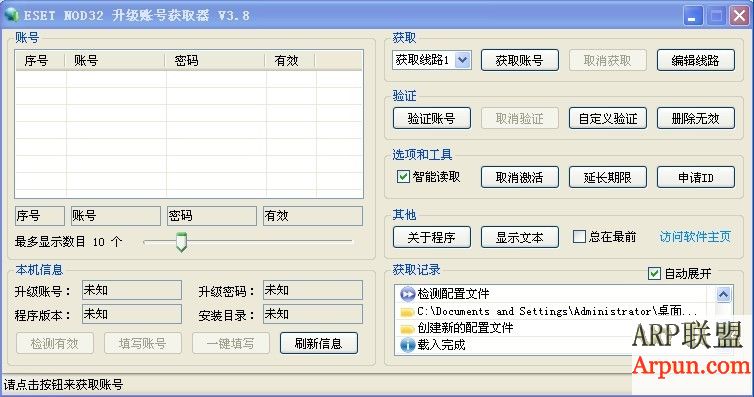Screen dimensions: 754x397
Task: Select the 创建新的配置文件 log entry
Action: (465, 328)
